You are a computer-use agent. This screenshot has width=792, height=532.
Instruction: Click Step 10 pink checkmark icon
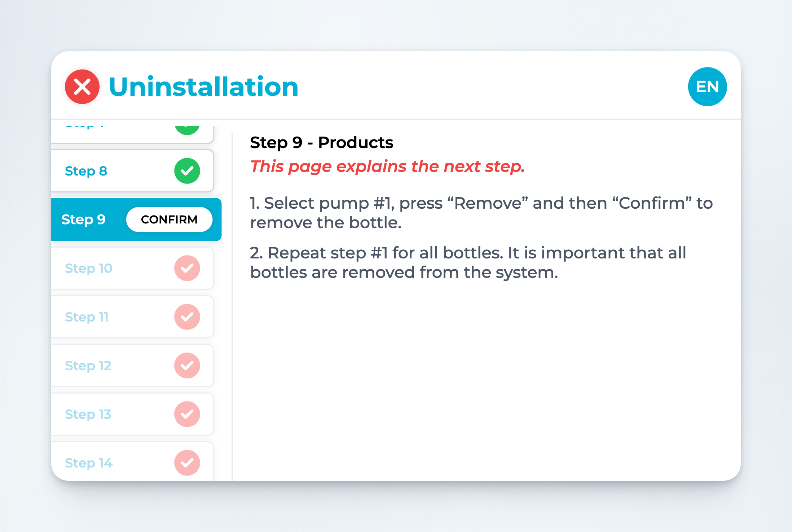(x=187, y=268)
